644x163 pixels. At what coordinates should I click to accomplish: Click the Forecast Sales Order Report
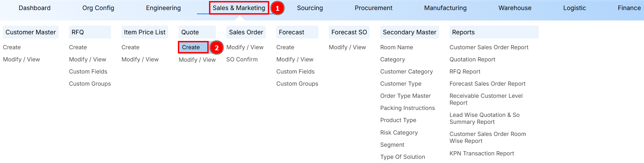[x=487, y=84]
